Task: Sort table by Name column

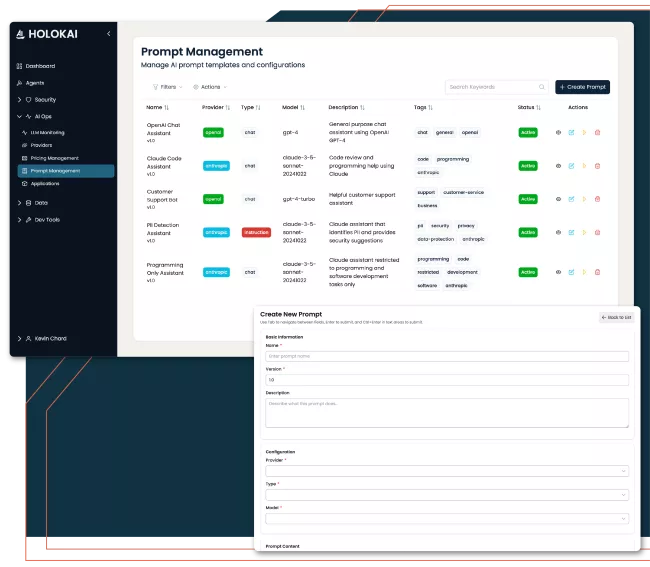Action: (158, 107)
